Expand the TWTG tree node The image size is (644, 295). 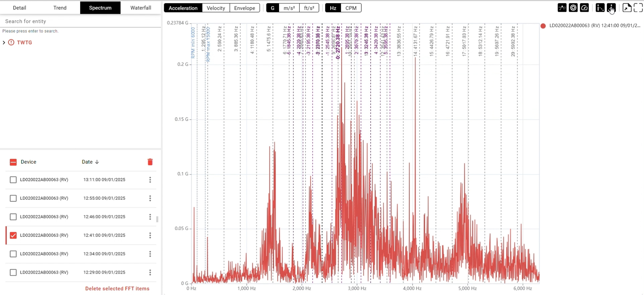coord(4,42)
